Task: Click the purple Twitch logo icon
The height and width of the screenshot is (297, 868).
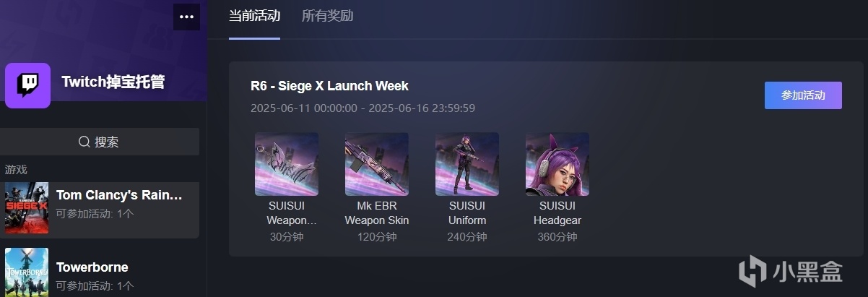Action: click(28, 85)
